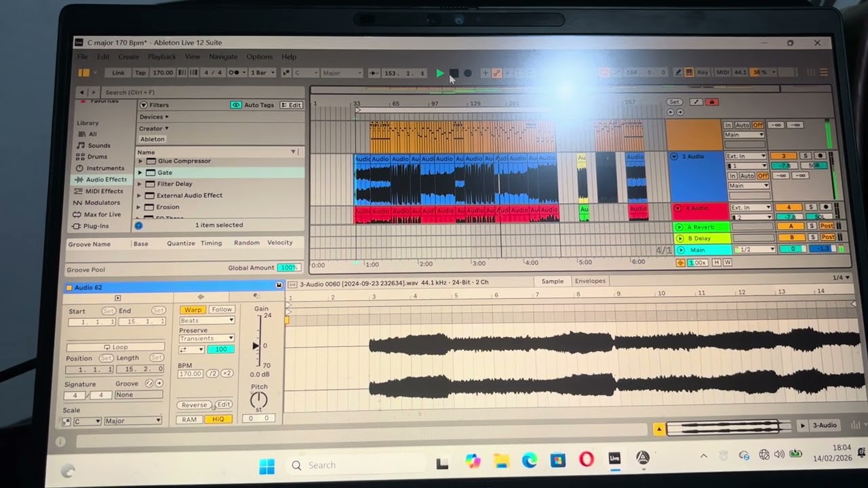868x488 pixels.
Task: Open the Playback menu
Action: [x=162, y=57]
